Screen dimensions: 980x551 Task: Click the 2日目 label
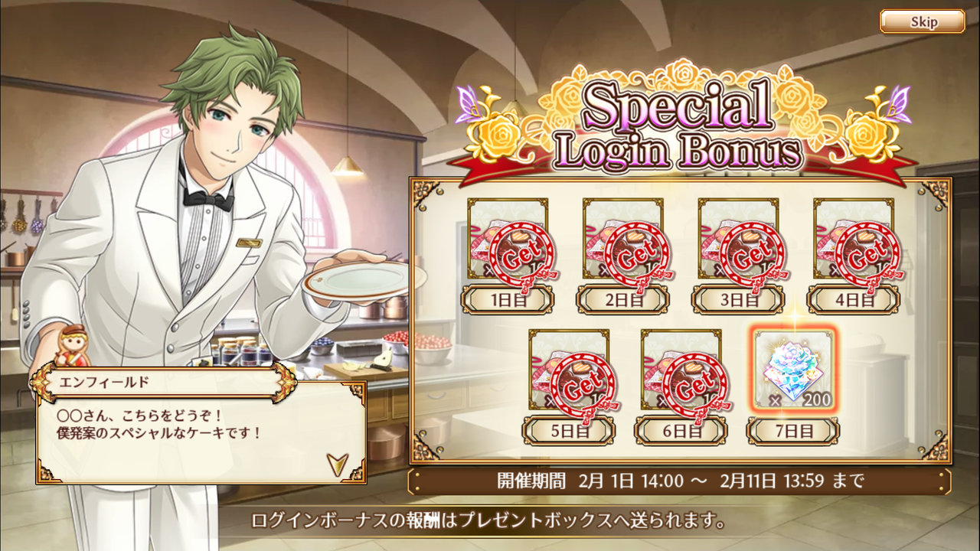[622, 300]
